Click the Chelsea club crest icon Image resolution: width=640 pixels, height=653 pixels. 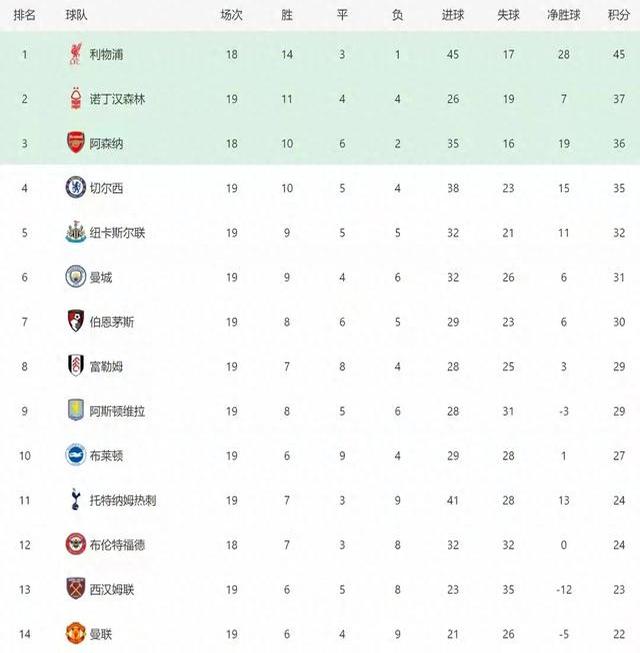(x=75, y=188)
